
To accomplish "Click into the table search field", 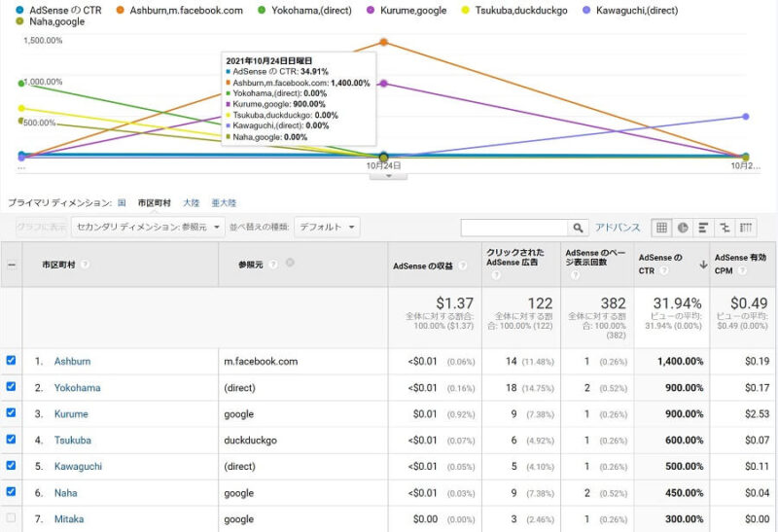I will (514, 228).
